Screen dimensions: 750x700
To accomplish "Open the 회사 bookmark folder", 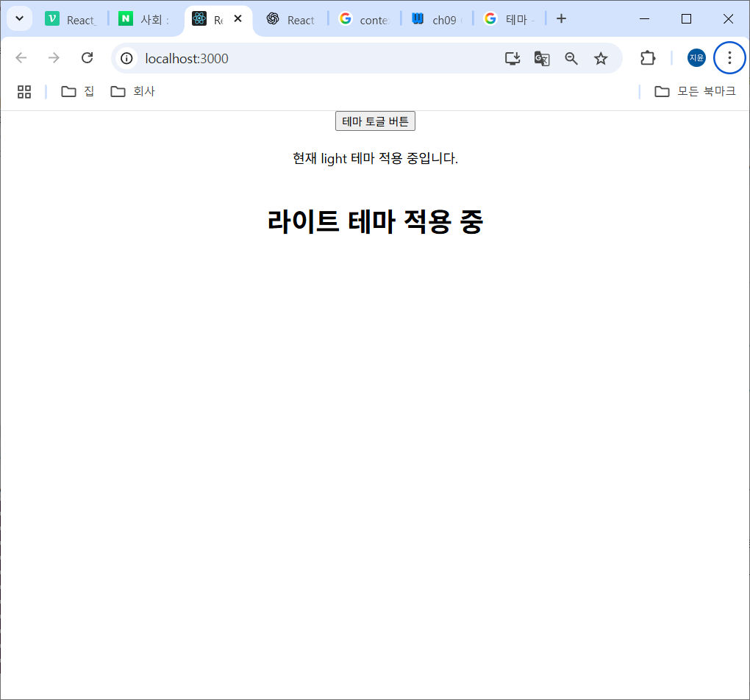I will 132,91.
